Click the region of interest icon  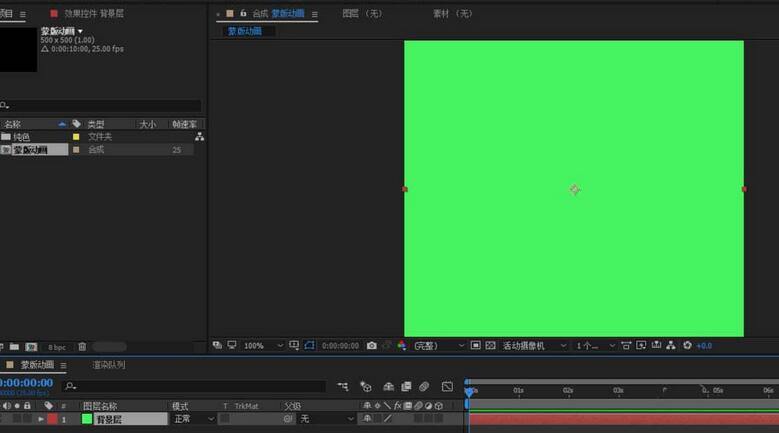[x=475, y=345]
